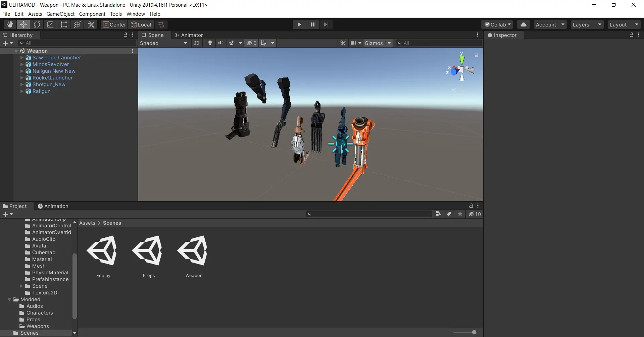Click Assets in breadcrumb path
Screen dimensions: 644x337
87,223
